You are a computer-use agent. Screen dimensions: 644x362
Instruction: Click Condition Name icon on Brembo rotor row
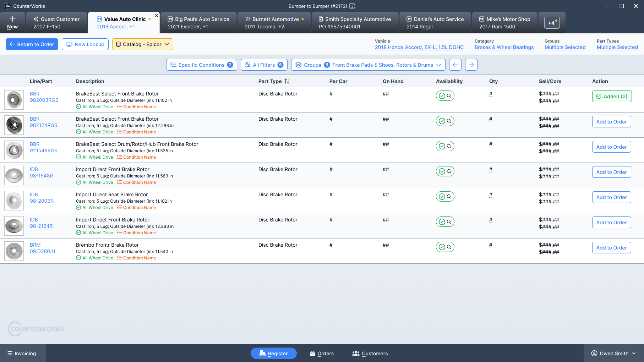click(119, 258)
